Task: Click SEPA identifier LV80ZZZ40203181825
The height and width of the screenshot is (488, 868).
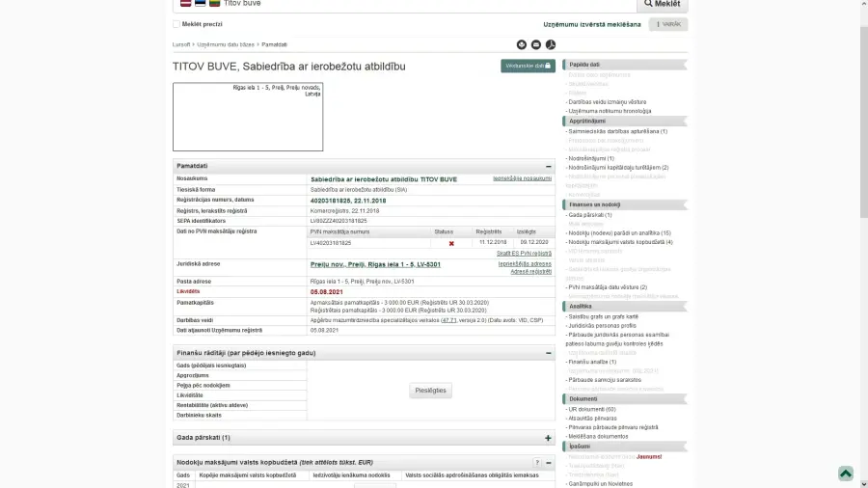Action: (x=339, y=221)
